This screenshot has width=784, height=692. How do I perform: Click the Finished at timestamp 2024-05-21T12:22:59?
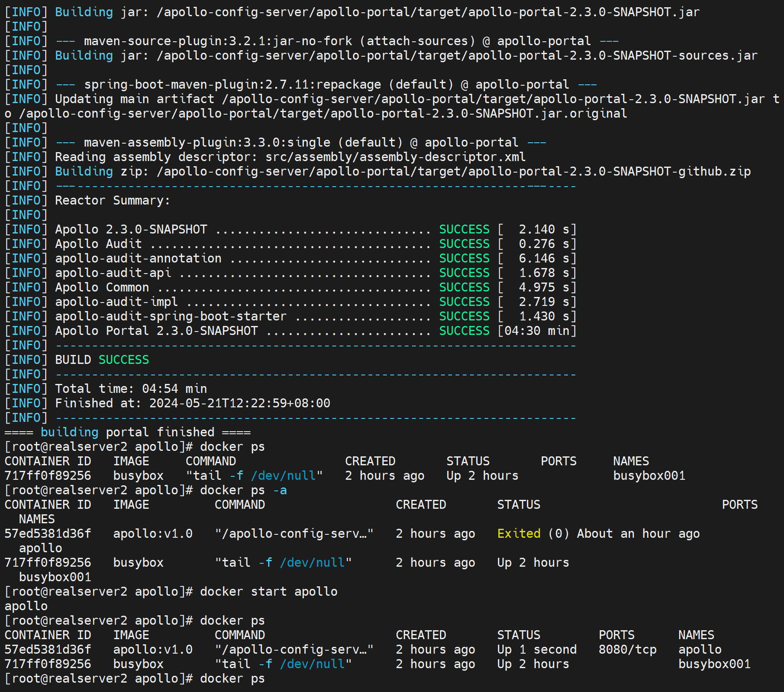(239, 403)
